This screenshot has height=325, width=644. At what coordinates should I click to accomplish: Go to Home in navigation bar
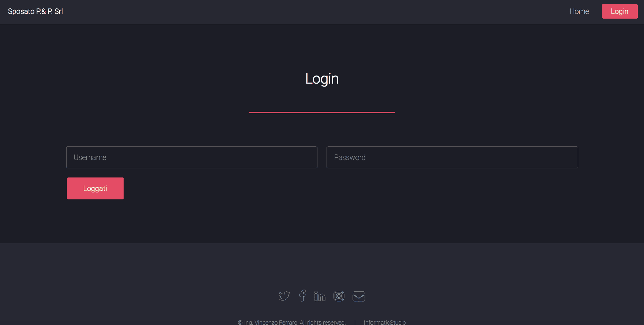pos(579,11)
